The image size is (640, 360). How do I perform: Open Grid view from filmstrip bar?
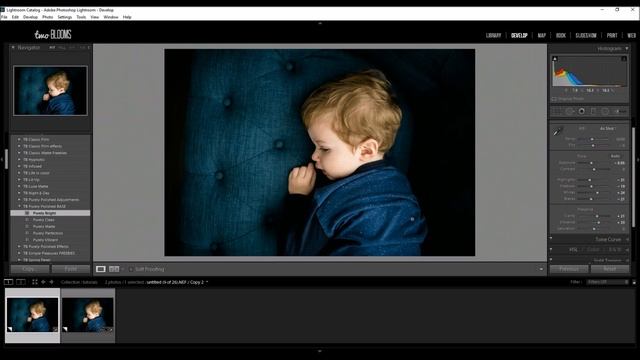(35, 282)
